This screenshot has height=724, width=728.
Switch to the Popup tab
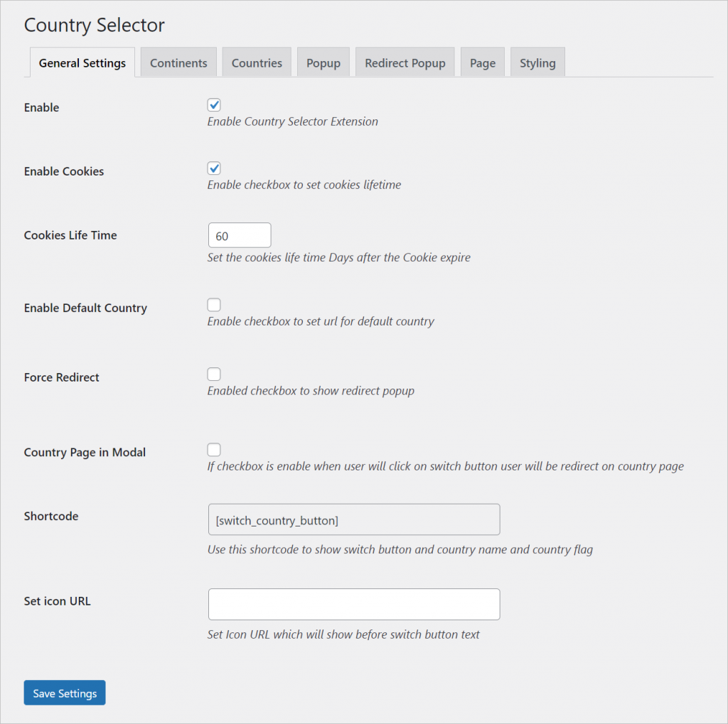click(323, 63)
